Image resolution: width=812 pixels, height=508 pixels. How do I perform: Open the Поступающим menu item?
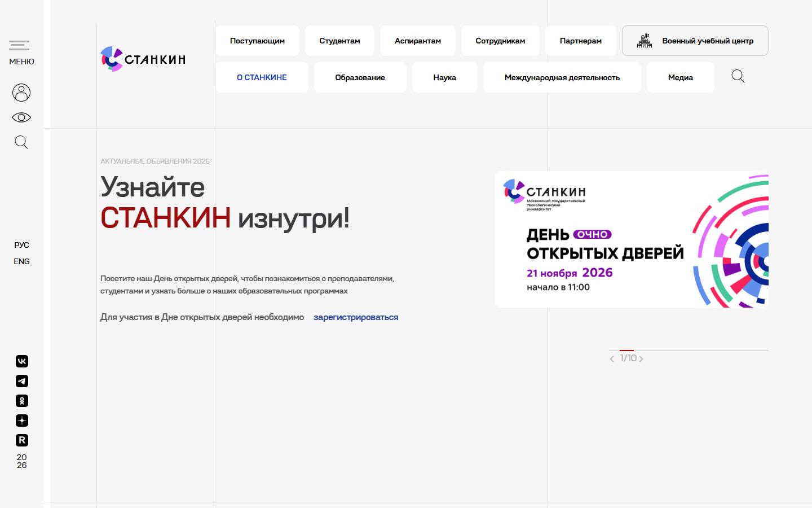click(257, 41)
